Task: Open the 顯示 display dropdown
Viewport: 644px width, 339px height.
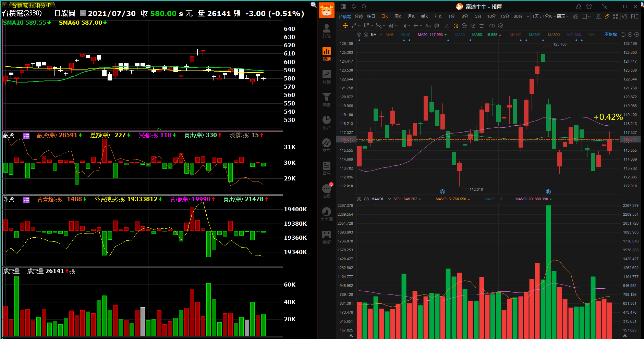Action: pyautogui.click(x=563, y=16)
